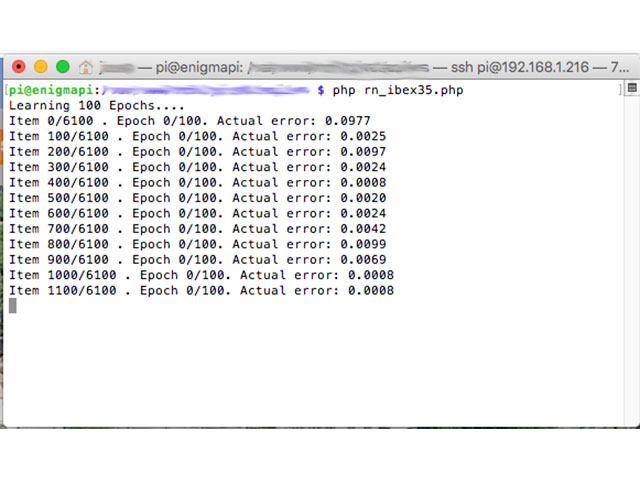Click the pi@enigmapi prompt text
Image resolution: width=640 pixels, height=480 pixels.
click(x=50, y=90)
